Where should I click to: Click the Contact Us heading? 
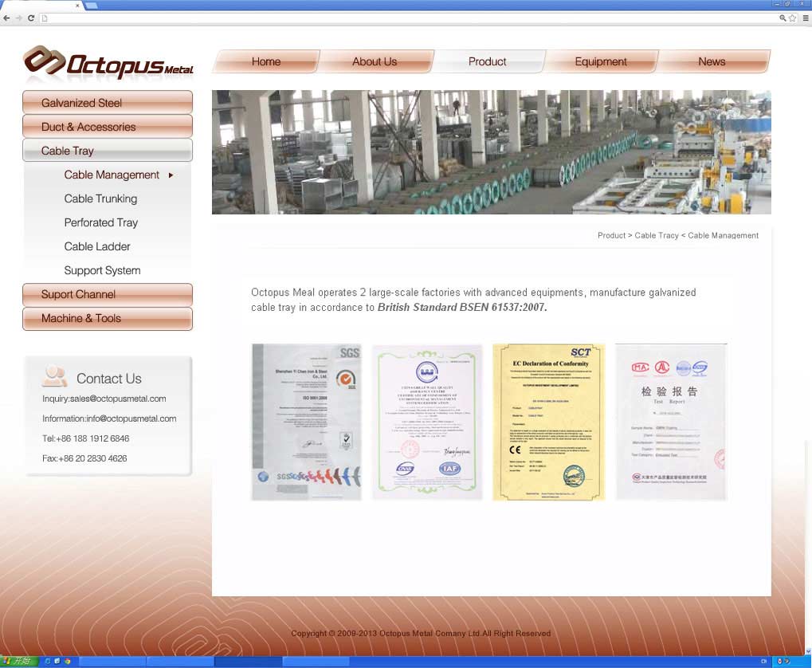(108, 379)
